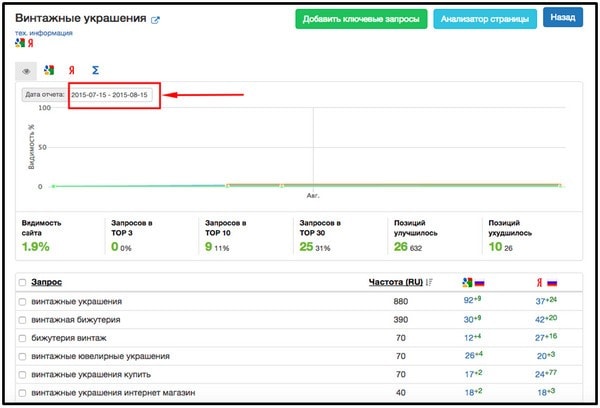Switch to the Google tab icon
Viewport: 600px width, 408px height.
[x=49, y=71]
